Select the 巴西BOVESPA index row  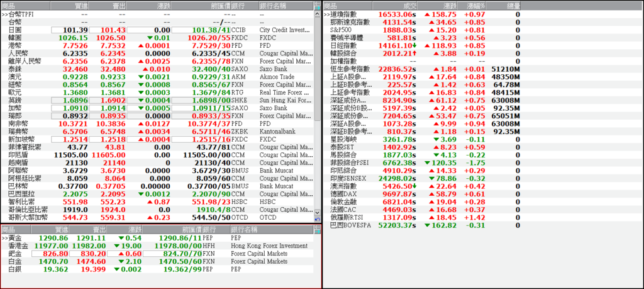point(422,225)
